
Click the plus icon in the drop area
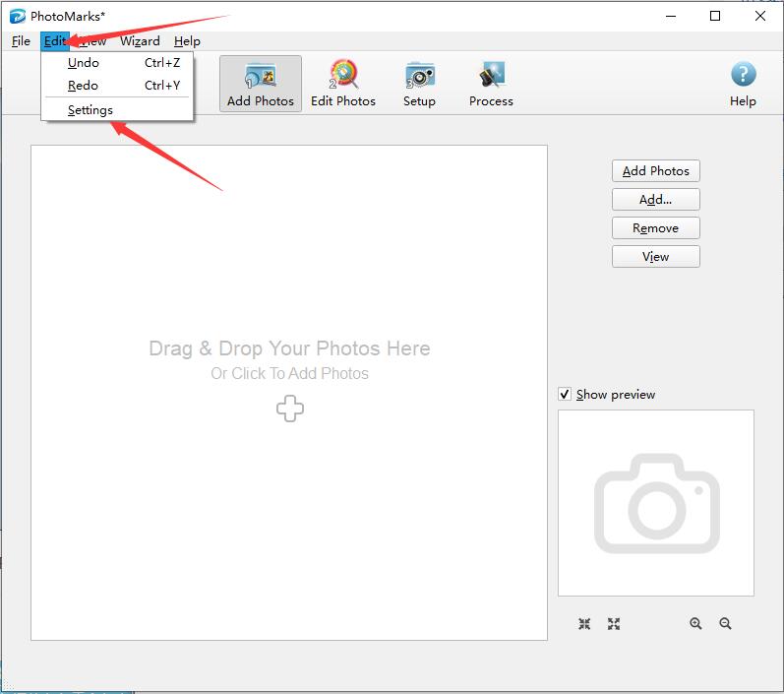coord(290,409)
